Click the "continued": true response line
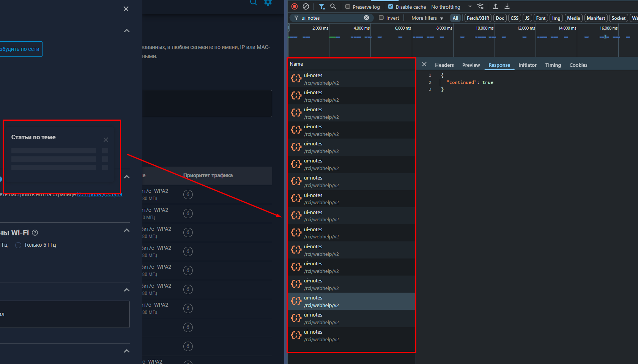Image resolution: width=638 pixels, height=364 pixels. click(470, 82)
